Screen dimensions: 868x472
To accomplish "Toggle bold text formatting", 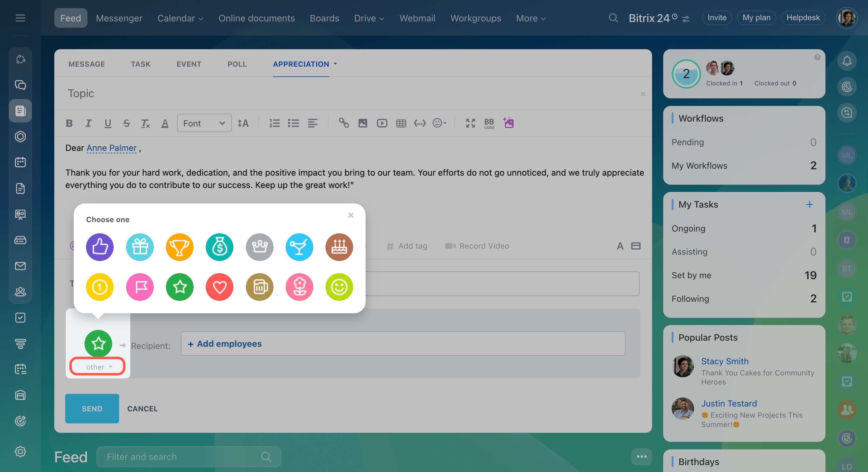I will coord(69,123).
